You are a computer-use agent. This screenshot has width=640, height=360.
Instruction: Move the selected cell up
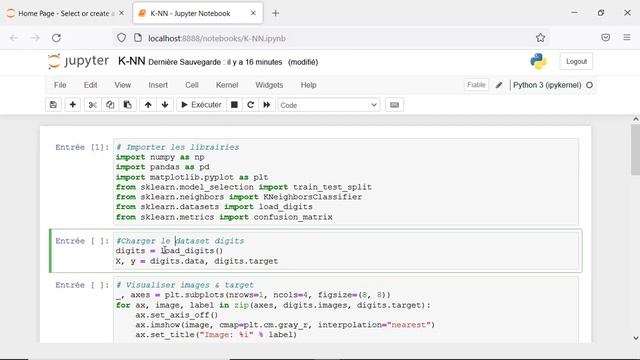pyautogui.click(x=148, y=105)
